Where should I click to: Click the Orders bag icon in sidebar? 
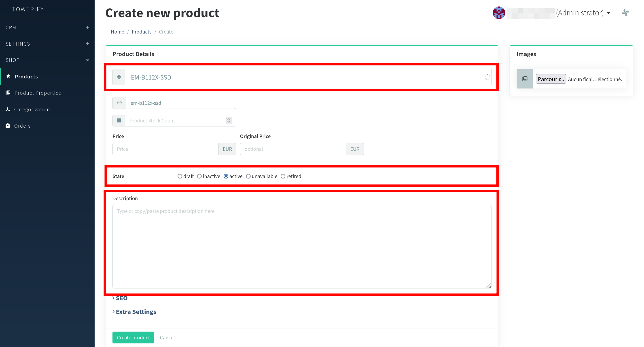point(8,126)
